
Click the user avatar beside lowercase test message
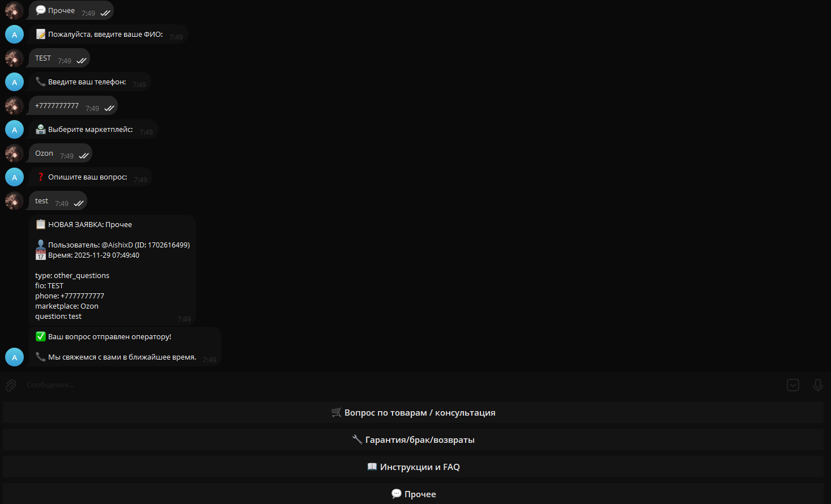[14, 201]
